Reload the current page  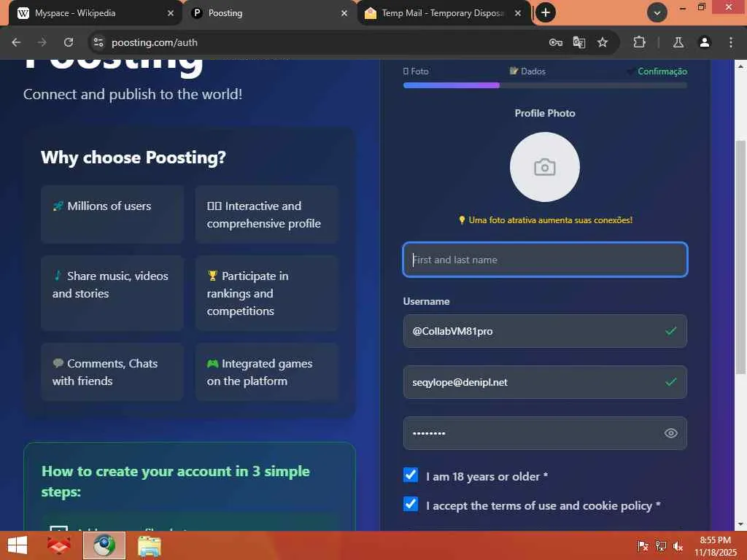pyautogui.click(x=69, y=42)
